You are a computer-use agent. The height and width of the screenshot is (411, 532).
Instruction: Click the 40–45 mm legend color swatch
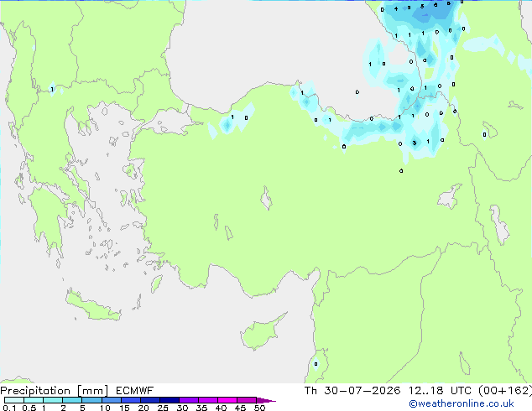(x=227, y=400)
